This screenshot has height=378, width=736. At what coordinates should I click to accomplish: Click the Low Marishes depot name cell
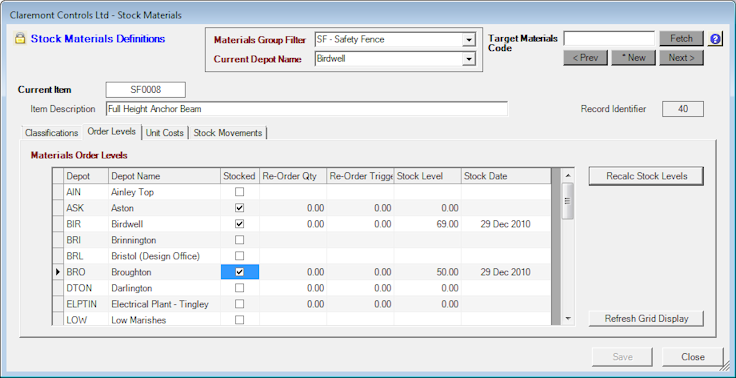click(164, 320)
